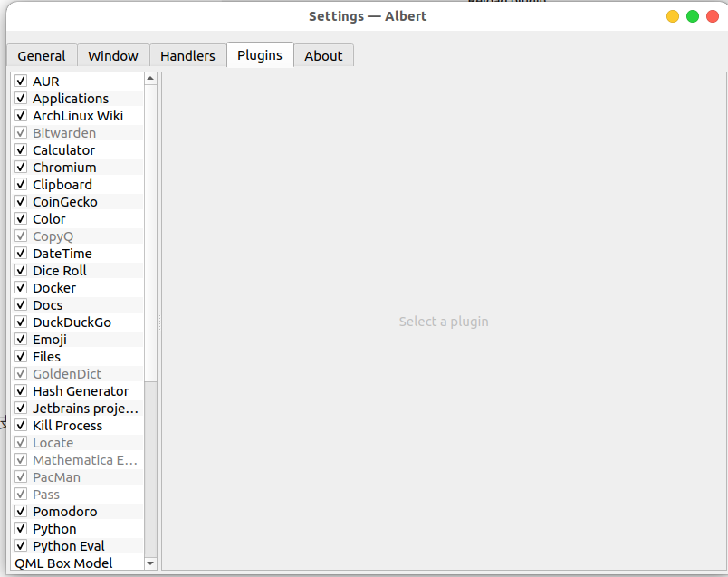Screen dimensions: 728x577
Task: Select the CopyQ plugin name
Action: 53,236
